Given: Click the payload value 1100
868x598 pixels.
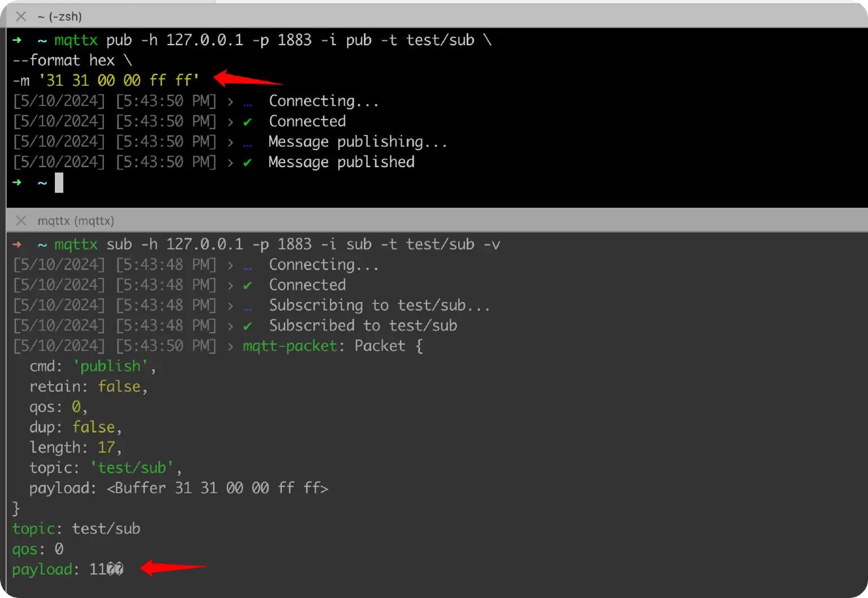Looking at the screenshot, I should pyautogui.click(x=106, y=569).
